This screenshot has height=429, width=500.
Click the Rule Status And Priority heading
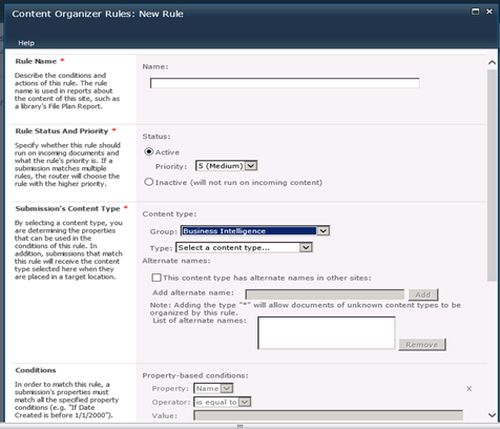click(62, 131)
